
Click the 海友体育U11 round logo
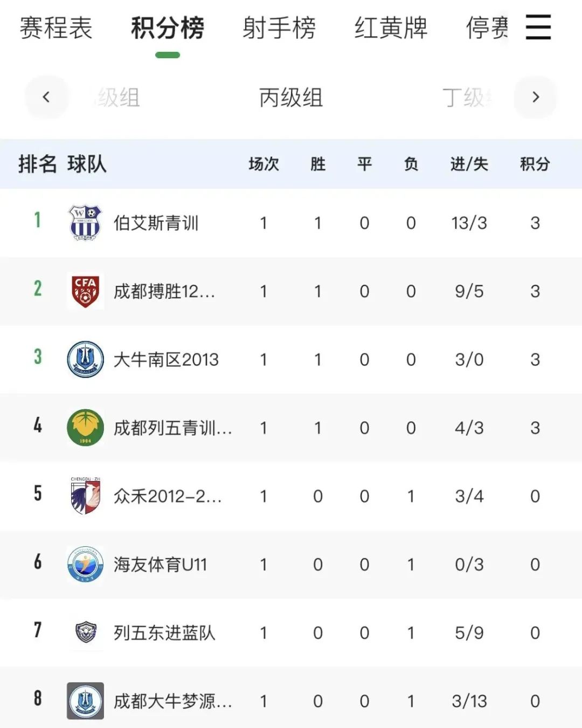85,565
